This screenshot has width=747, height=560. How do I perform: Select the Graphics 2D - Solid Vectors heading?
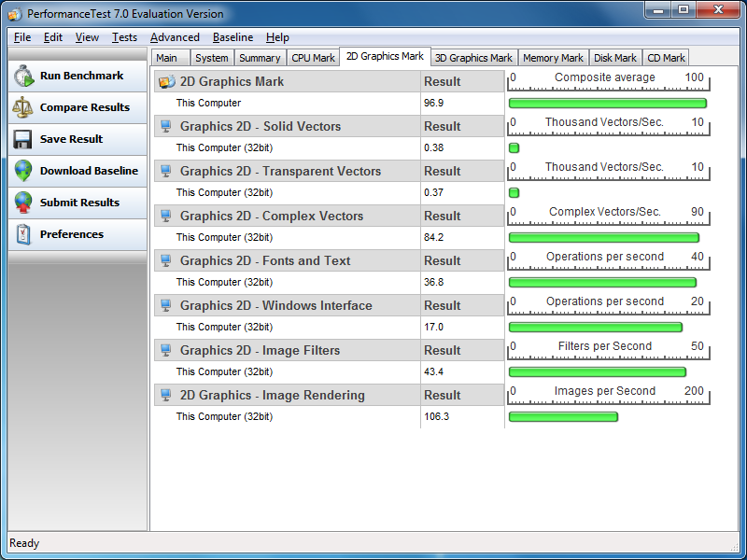click(261, 126)
